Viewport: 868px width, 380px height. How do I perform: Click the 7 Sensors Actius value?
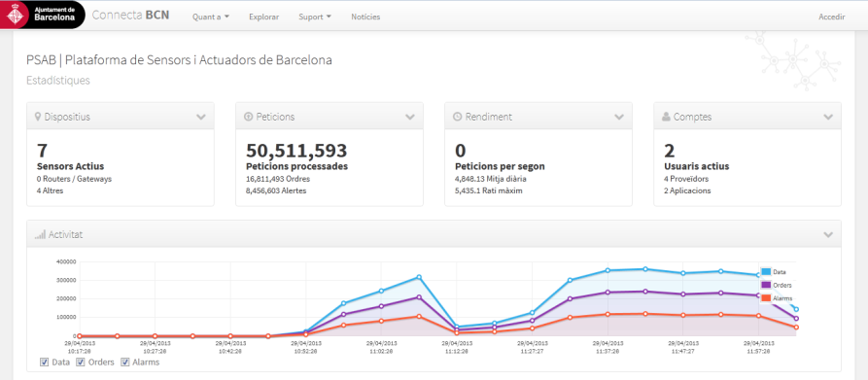[x=42, y=151]
